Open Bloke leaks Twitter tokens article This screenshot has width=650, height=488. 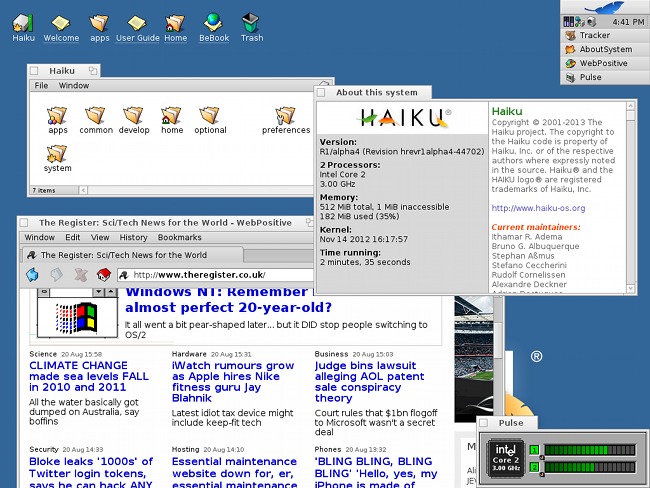click(91, 472)
